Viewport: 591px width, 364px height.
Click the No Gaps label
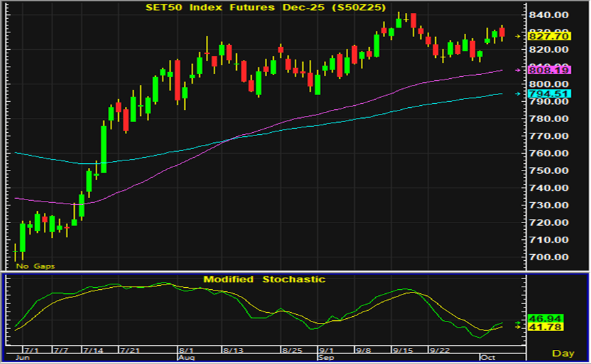[35, 266]
